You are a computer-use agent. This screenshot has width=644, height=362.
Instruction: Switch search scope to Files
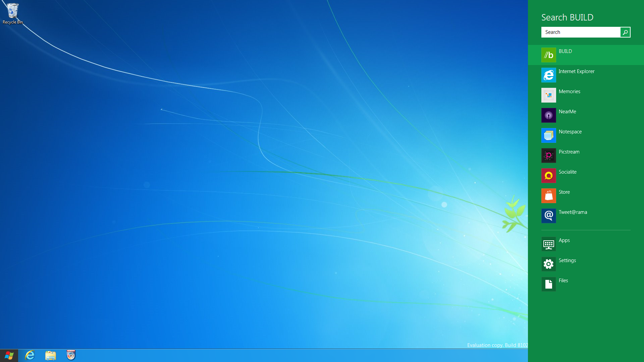point(548,284)
